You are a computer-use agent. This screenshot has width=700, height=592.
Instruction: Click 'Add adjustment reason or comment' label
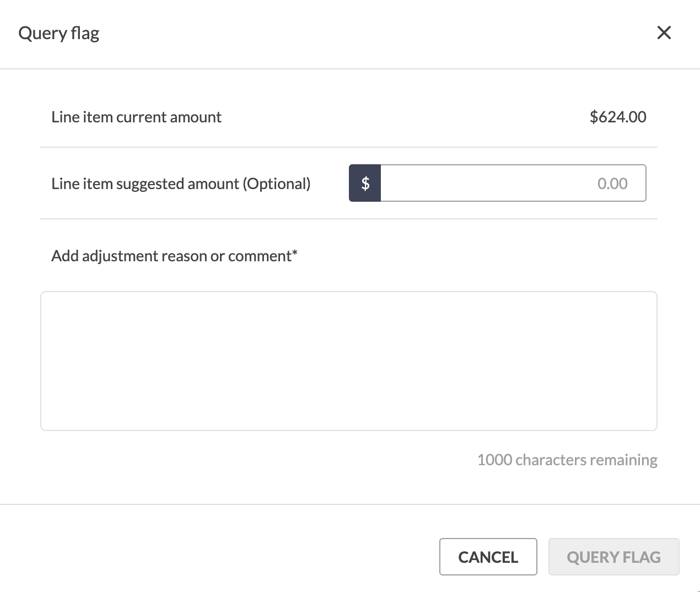[171, 256]
